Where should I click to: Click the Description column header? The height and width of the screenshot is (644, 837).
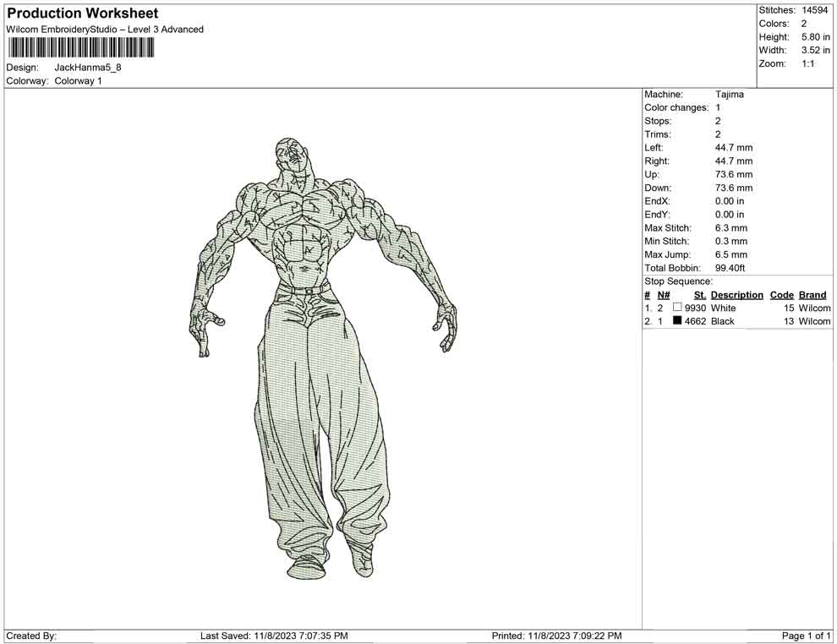[x=737, y=295]
